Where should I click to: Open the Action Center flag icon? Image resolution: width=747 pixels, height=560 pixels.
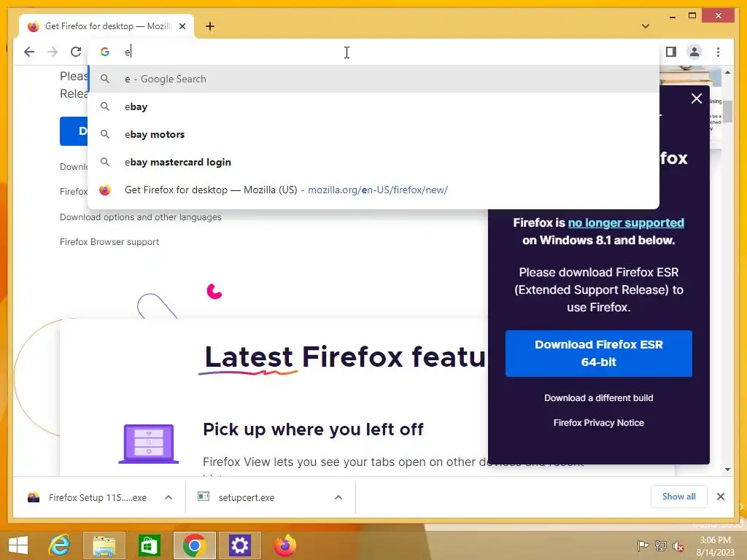point(643,546)
